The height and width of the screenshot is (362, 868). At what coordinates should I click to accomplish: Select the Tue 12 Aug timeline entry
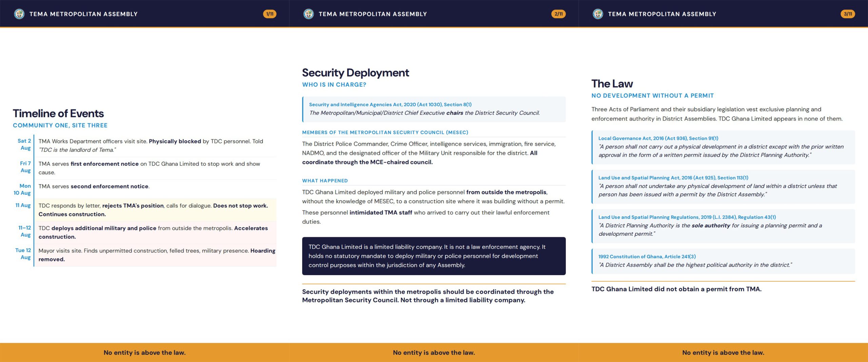pyautogui.click(x=145, y=255)
